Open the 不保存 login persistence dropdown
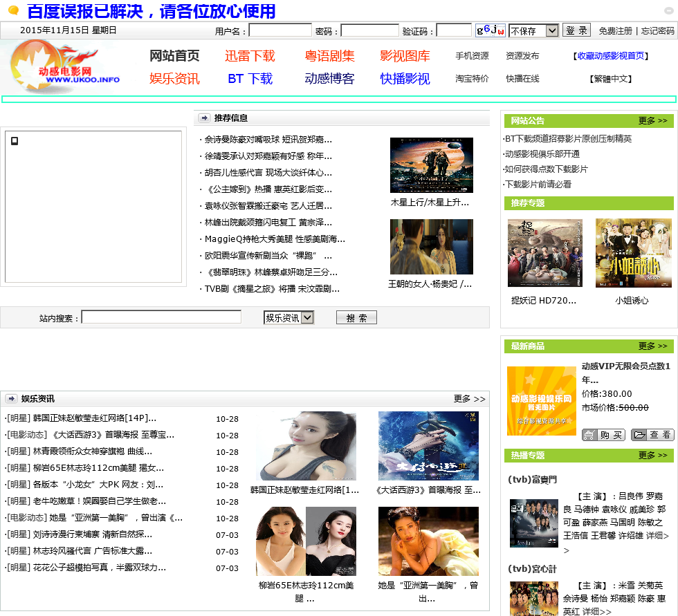The height and width of the screenshot is (616, 678). 533,30
